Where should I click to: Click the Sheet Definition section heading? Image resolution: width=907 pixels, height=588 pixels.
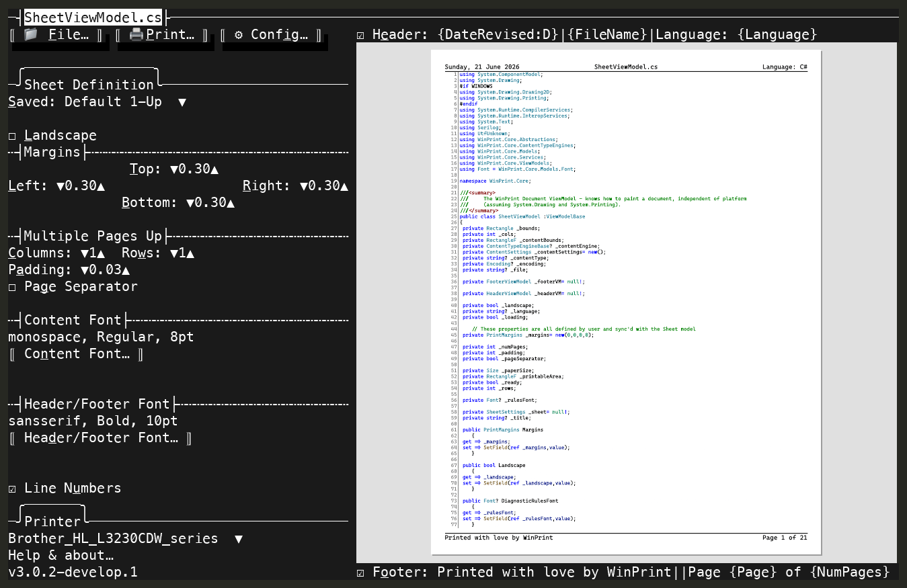click(89, 85)
